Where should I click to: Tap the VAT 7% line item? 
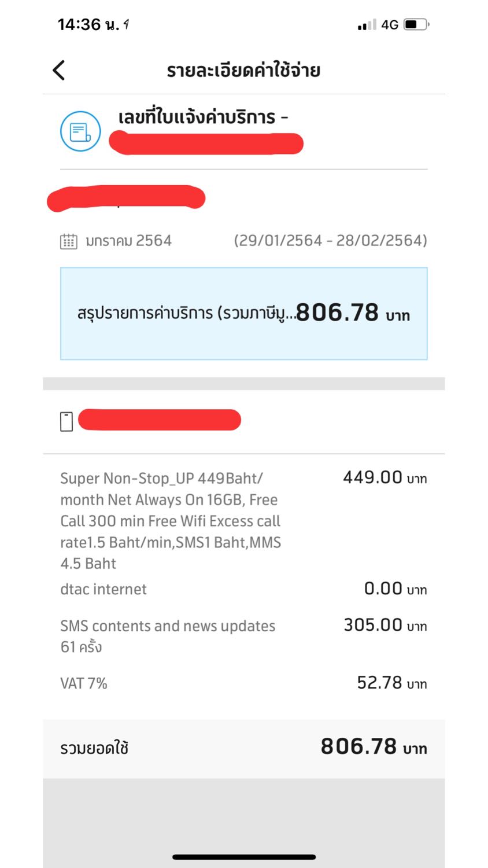(x=84, y=683)
